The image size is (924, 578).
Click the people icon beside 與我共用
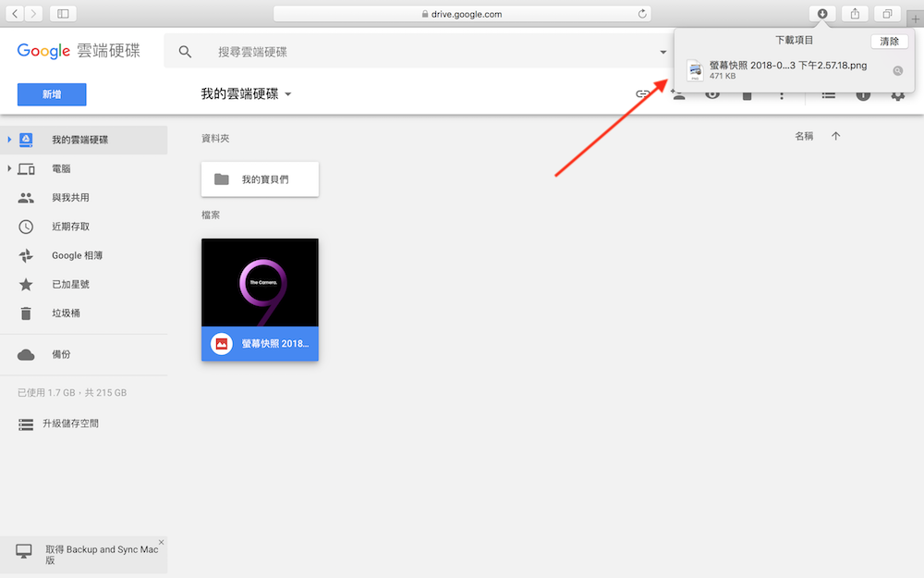click(26, 198)
